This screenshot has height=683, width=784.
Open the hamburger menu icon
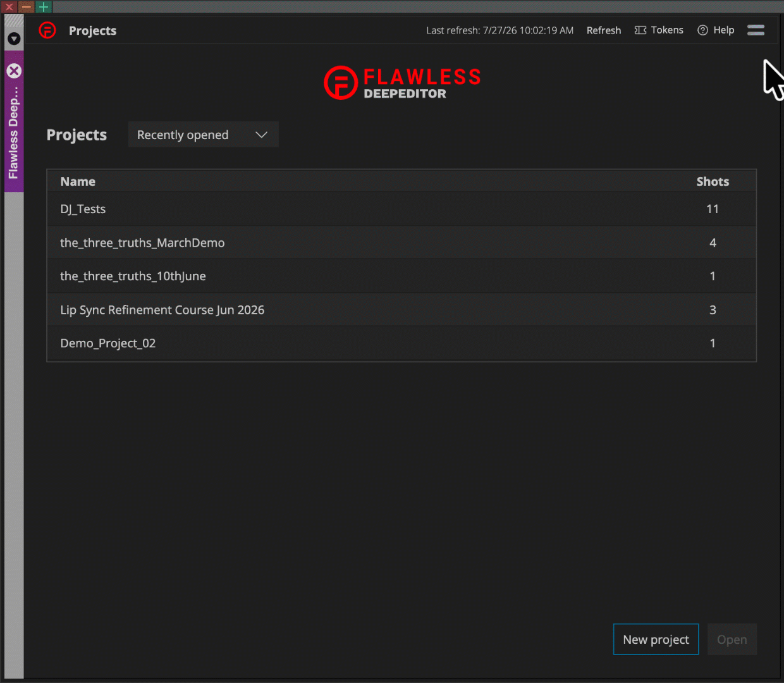[x=756, y=30]
